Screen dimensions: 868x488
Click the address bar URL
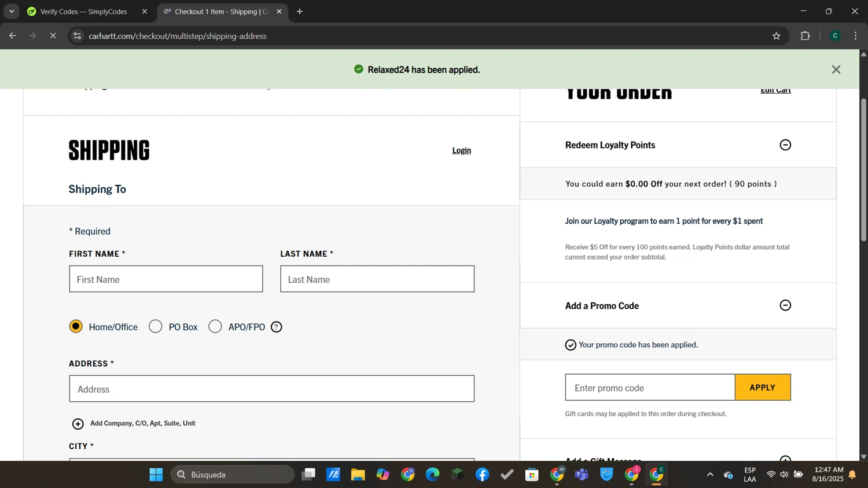178,36
